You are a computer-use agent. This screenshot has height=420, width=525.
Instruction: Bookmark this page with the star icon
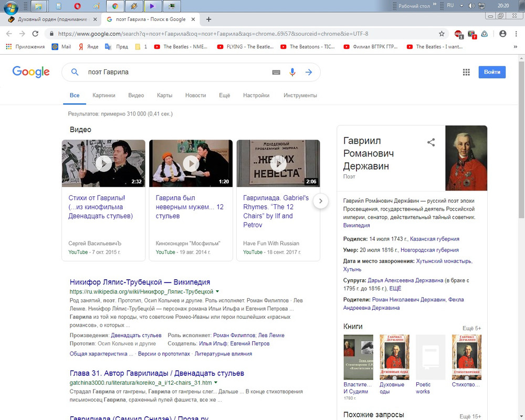[x=442, y=34]
